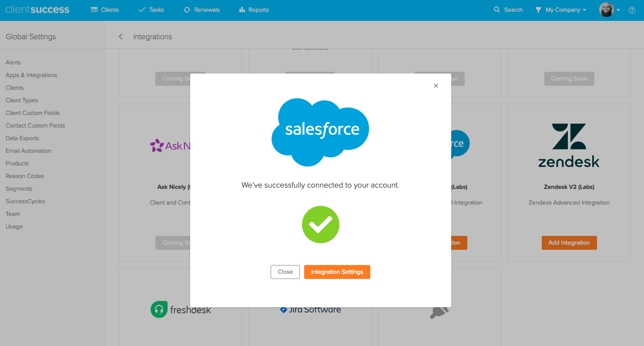Click the Integrations page title
This screenshot has width=644, height=346.
[152, 37]
